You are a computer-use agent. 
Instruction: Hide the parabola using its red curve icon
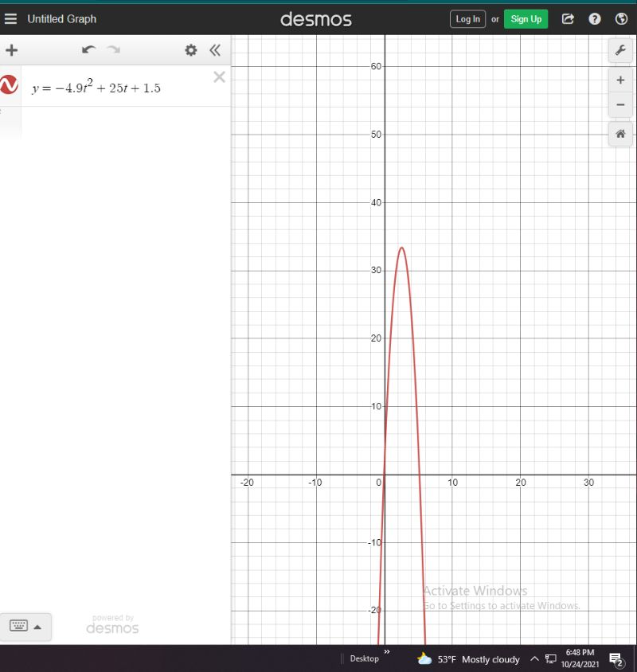click(x=10, y=86)
